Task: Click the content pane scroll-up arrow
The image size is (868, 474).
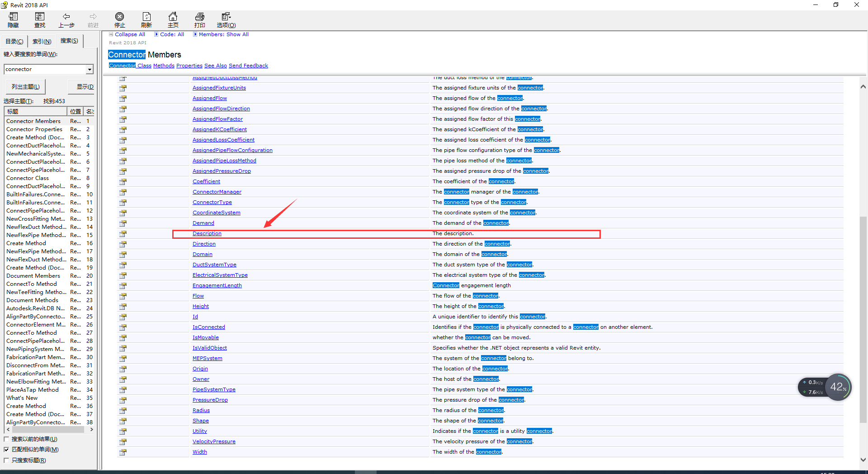Action: pos(863,86)
